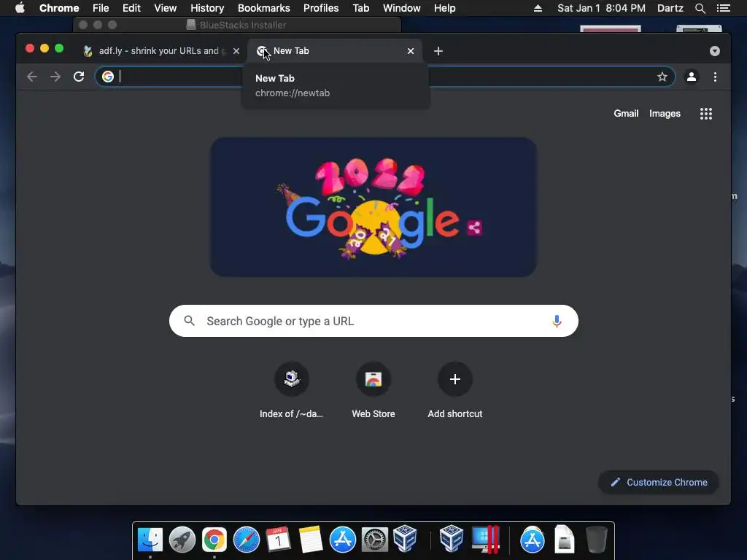
Task: Click the Google icon in address bar
Action: tap(108, 77)
